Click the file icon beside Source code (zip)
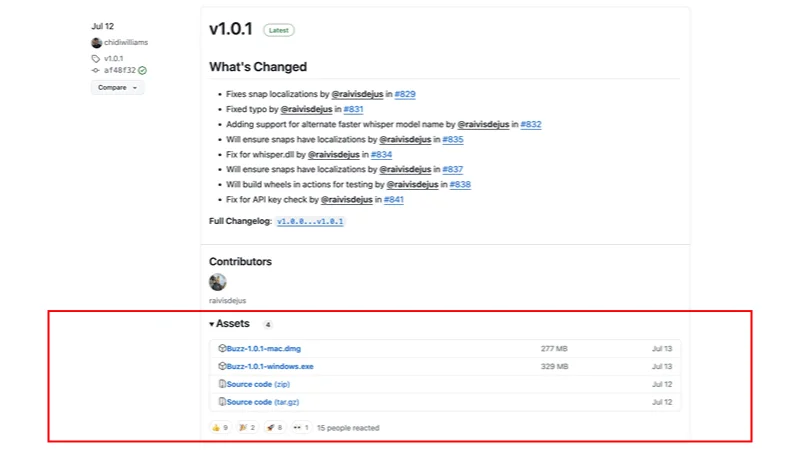 click(x=221, y=384)
